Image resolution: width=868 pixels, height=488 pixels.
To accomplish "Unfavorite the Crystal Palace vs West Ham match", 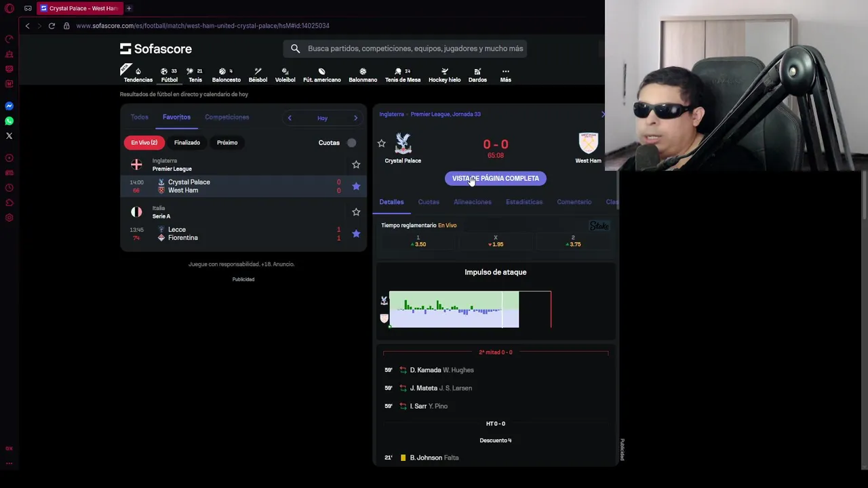I will click(x=356, y=186).
